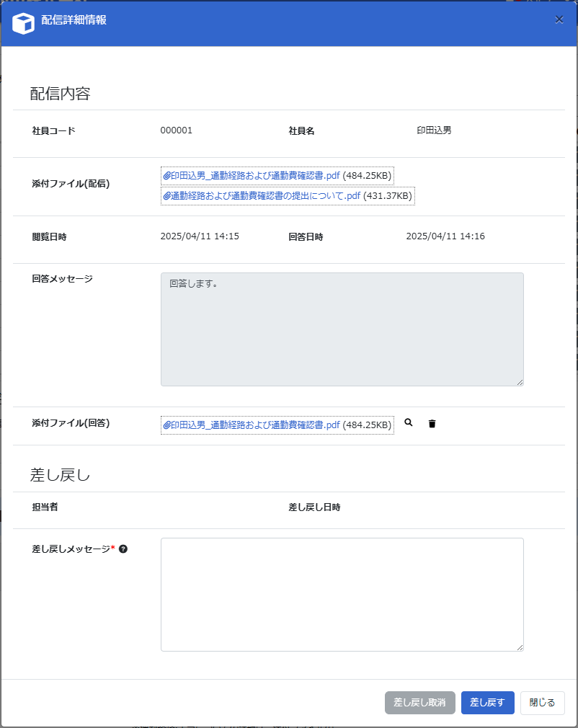Open the attached PDF under 添付ファイル(回答)

tap(255, 425)
